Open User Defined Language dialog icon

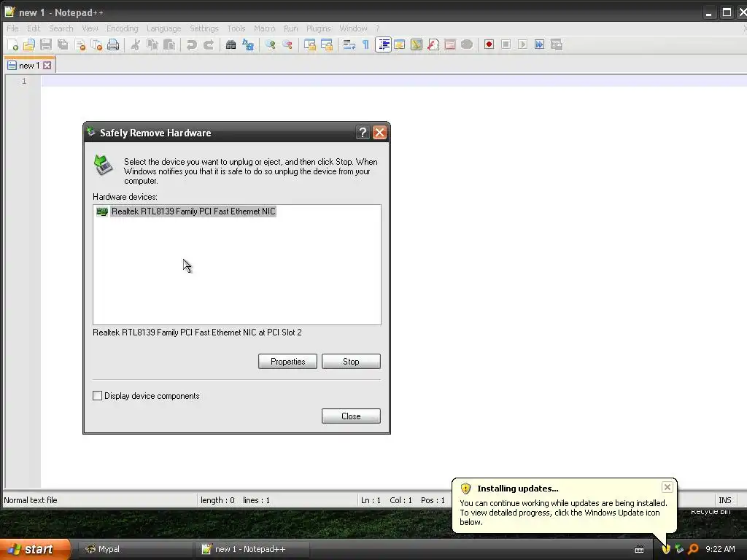coord(400,44)
